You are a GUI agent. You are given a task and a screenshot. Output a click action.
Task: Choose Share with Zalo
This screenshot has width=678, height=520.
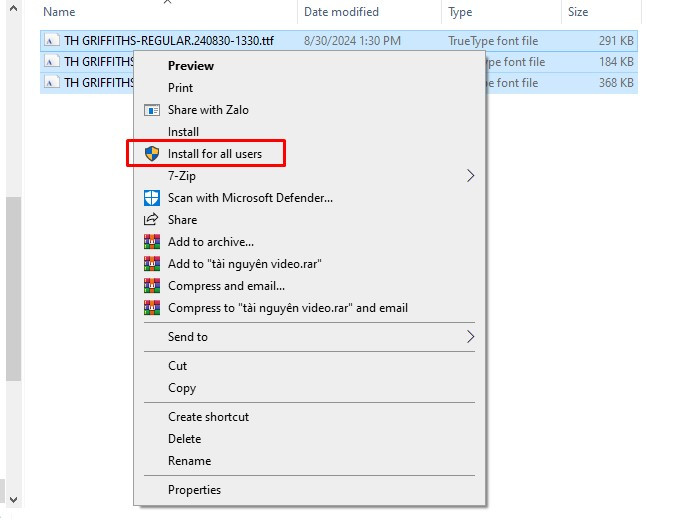point(309,110)
